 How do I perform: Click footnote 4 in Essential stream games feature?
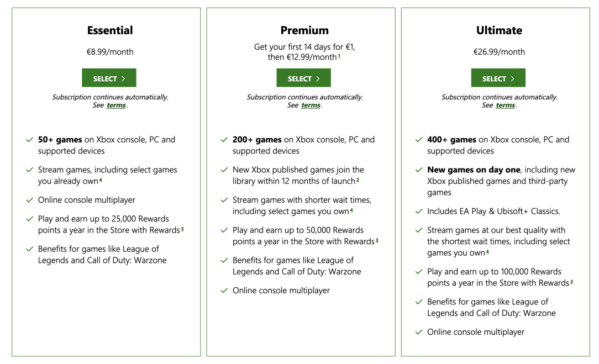point(101,180)
